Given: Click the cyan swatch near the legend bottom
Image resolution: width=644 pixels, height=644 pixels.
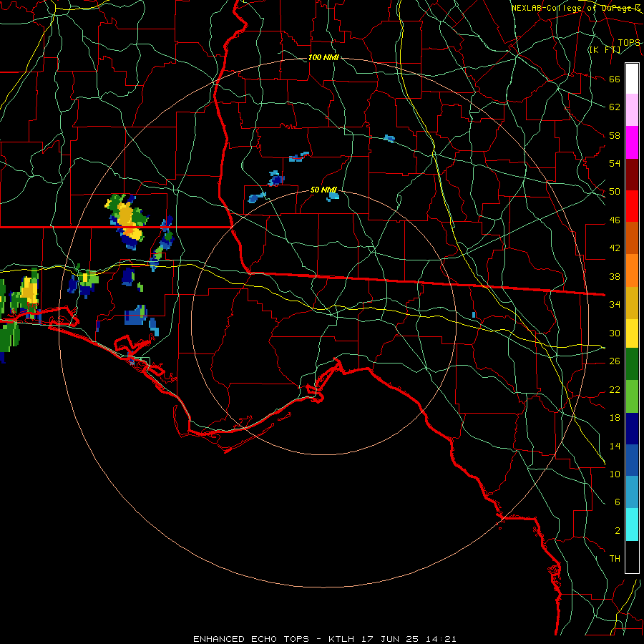Looking at the screenshot, I should (632, 525).
